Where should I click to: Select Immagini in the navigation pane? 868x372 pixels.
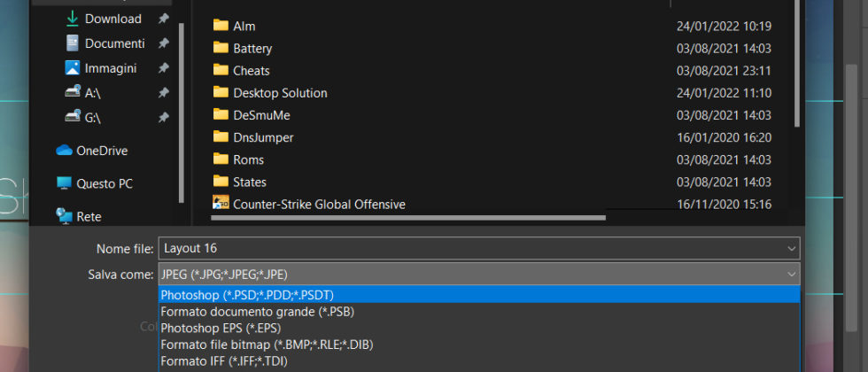[111, 68]
